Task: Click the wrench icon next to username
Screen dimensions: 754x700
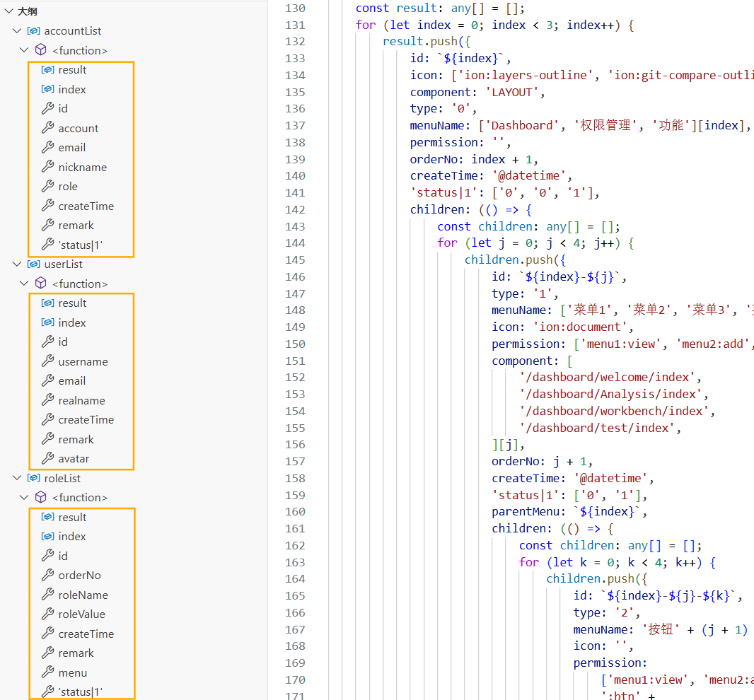Action: pyautogui.click(x=47, y=361)
